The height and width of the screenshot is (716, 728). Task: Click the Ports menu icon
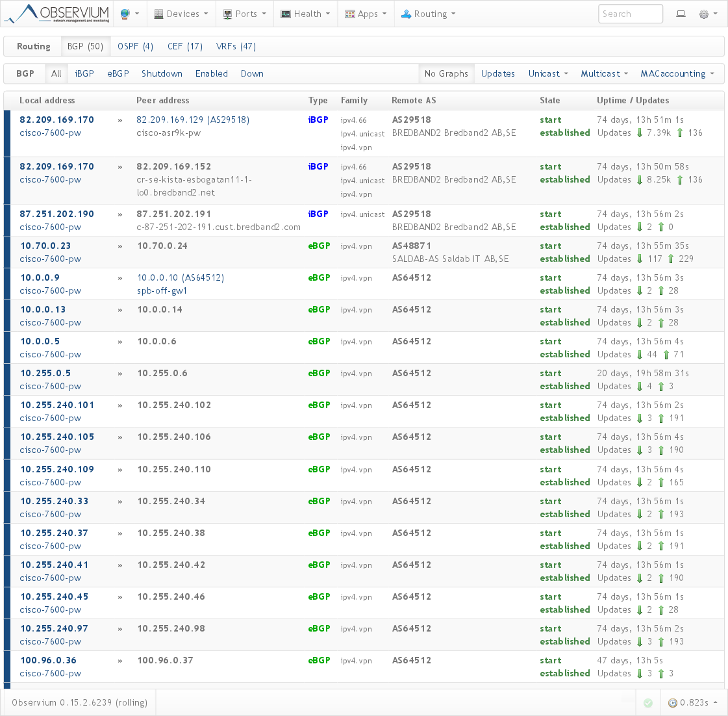[x=227, y=14]
